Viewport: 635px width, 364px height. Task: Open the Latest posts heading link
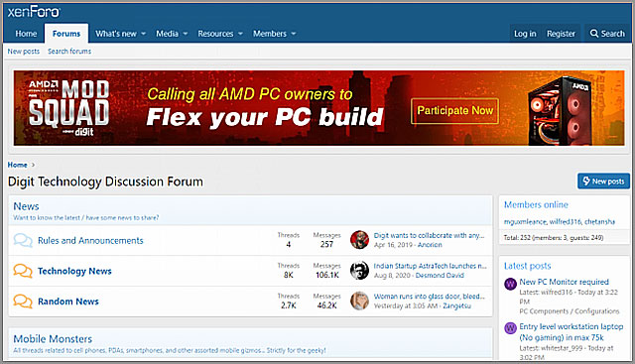tap(527, 266)
